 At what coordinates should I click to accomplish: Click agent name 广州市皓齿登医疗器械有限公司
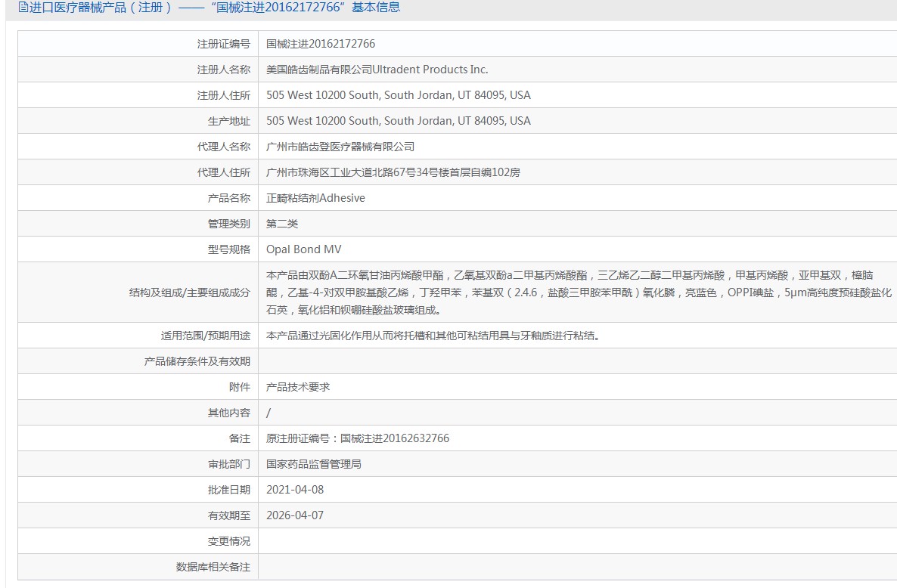click(x=340, y=147)
